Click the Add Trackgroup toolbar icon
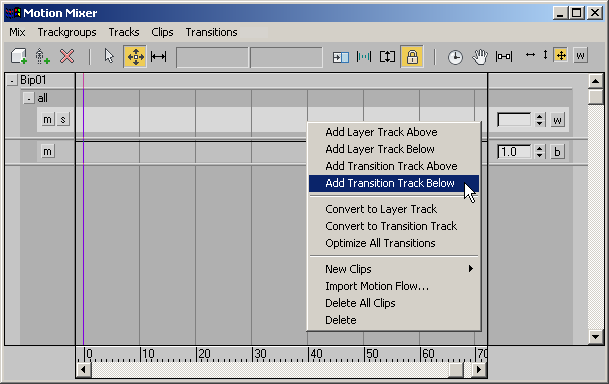 [x=19, y=56]
